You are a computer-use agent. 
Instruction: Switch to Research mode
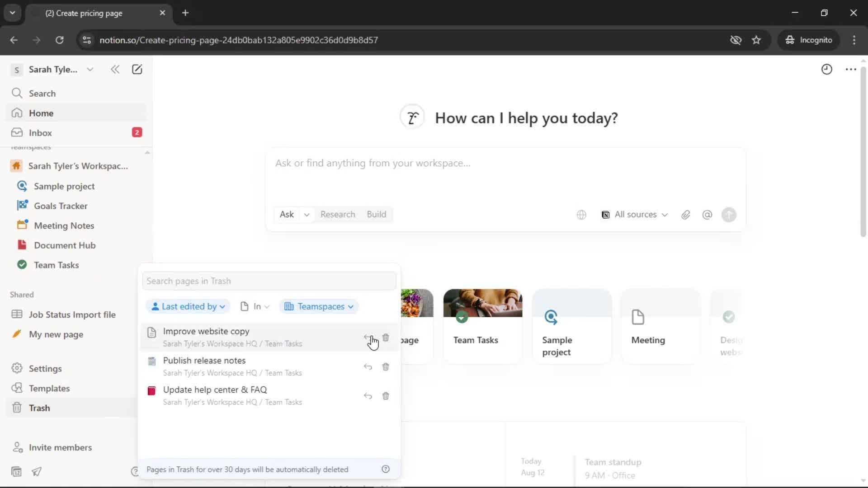[x=338, y=214]
